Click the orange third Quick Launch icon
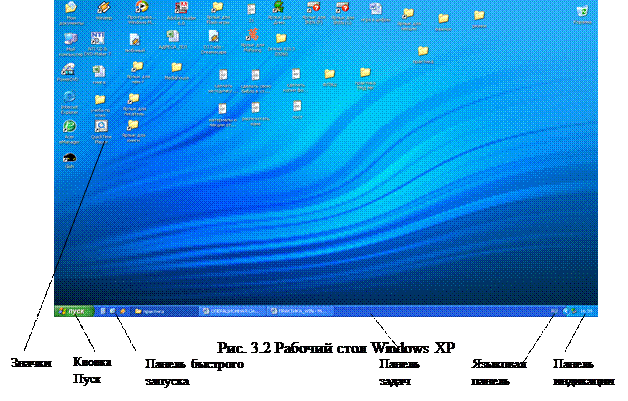The height and width of the screenshot is (401, 628). click(x=123, y=311)
